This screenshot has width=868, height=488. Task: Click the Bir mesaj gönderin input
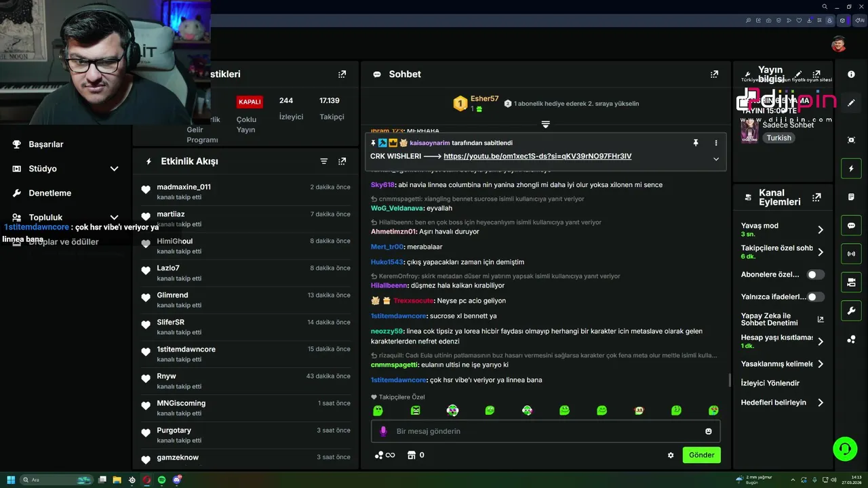pyautogui.click(x=545, y=431)
